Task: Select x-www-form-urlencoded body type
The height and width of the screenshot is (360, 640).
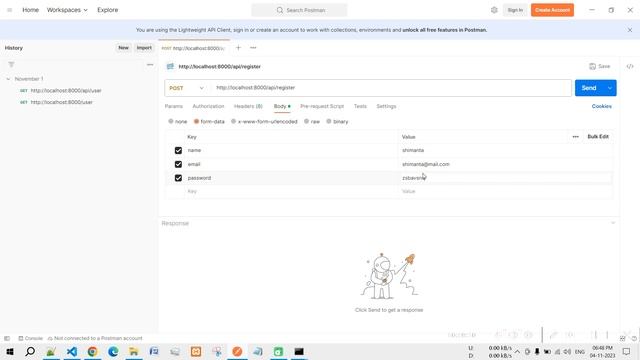Action: point(264,122)
